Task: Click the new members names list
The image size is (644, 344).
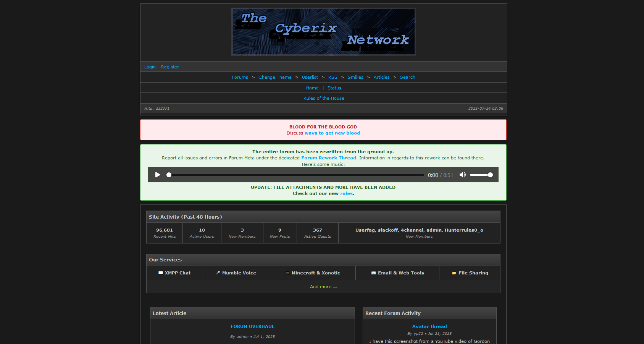Action: point(419,230)
